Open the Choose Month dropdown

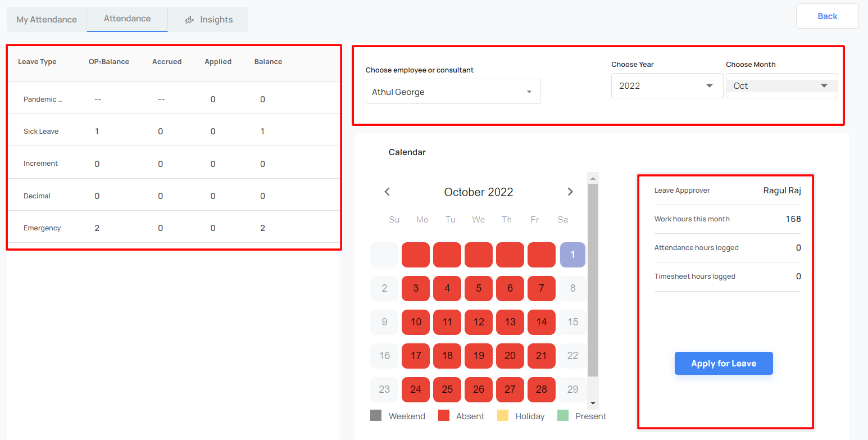pyautogui.click(x=781, y=85)
